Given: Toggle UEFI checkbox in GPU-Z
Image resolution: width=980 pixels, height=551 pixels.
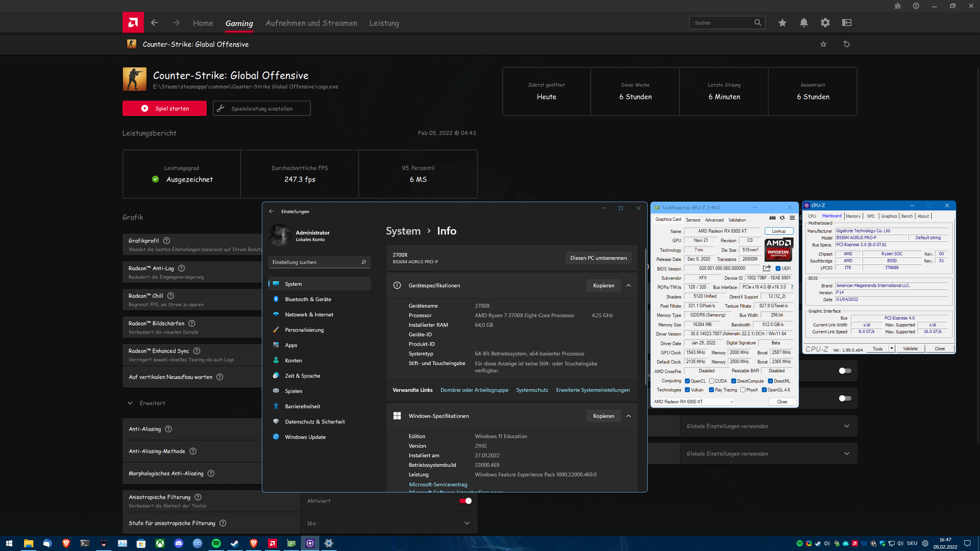Looking at the screenshot, I should 778,268.
